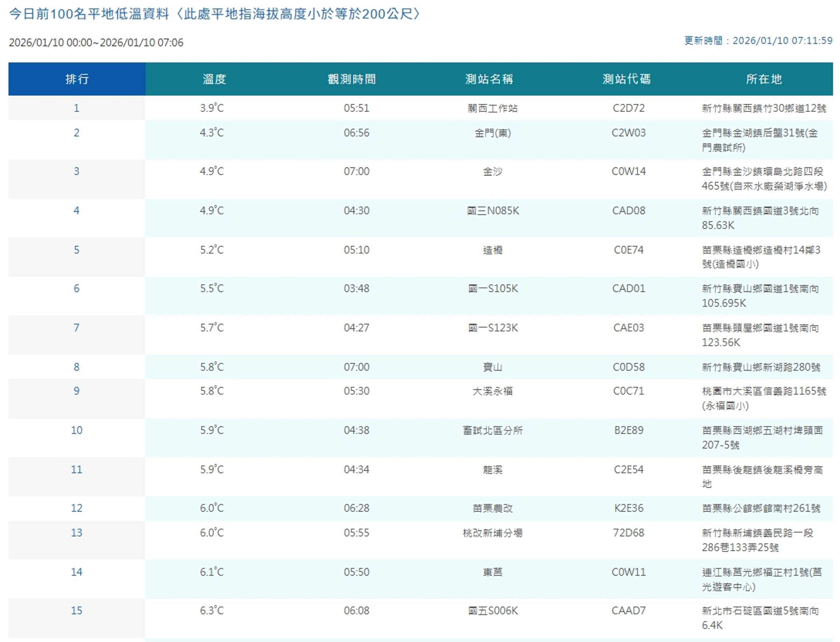Viewport: 840px width, 642px height.
Task: Click station code CAE03
Action: point(628,328)
